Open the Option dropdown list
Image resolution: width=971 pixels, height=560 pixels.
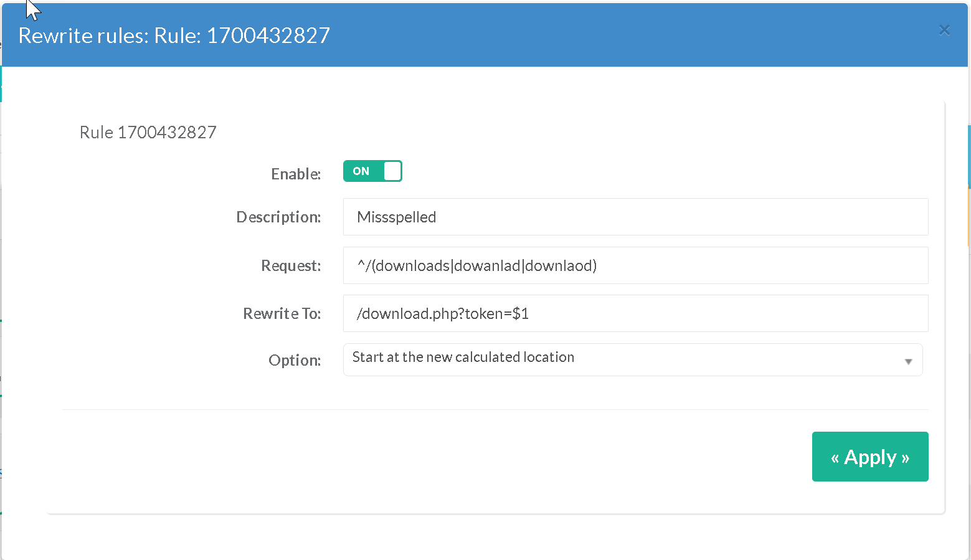tap(632, 359)
